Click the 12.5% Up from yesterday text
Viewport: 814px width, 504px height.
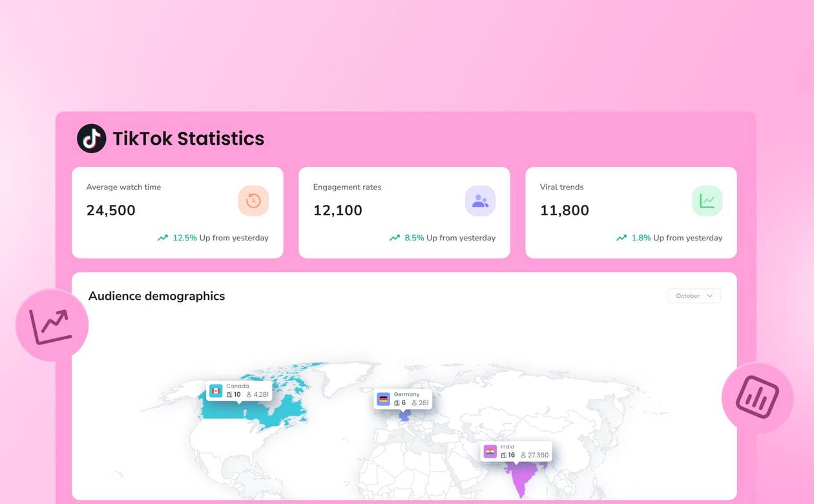point(220,238)
